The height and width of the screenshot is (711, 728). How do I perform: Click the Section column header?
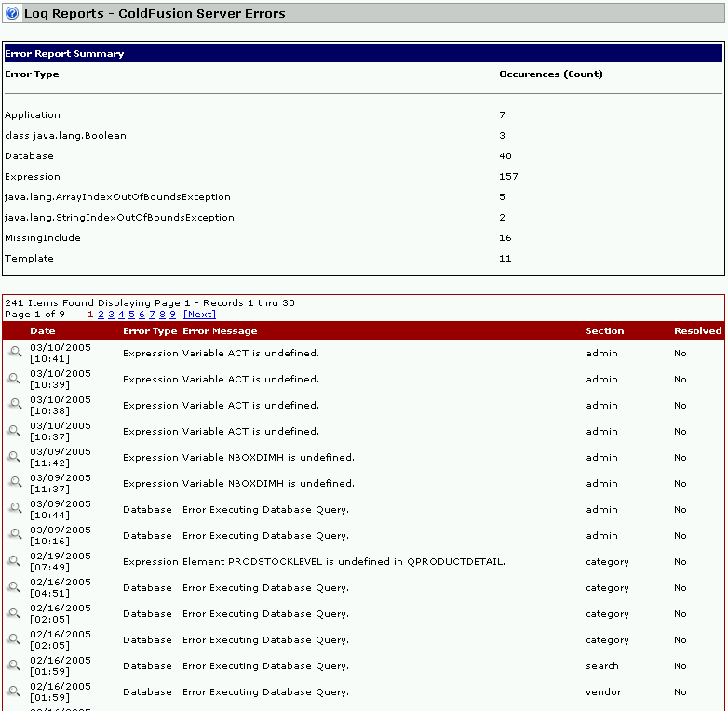tap(604, 331)
